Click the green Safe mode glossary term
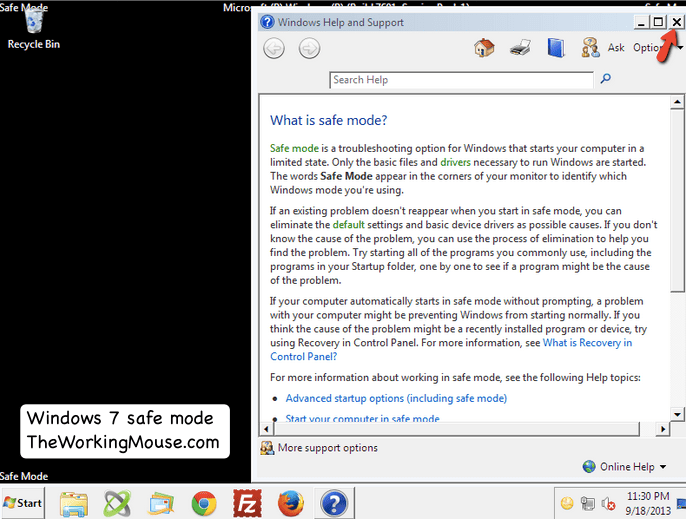690x519 pixels. [294, 148]
